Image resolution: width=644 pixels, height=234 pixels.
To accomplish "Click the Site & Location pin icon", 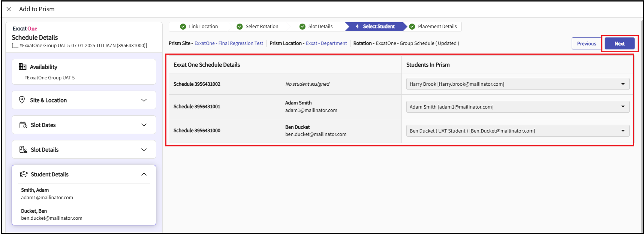I will [22, 100].
